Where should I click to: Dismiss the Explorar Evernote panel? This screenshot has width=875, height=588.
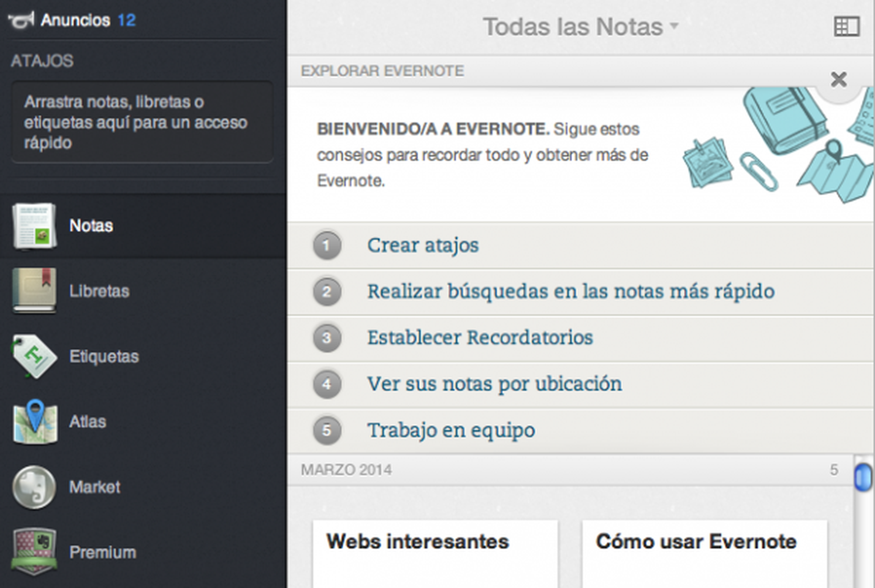(x=839, y=79)
